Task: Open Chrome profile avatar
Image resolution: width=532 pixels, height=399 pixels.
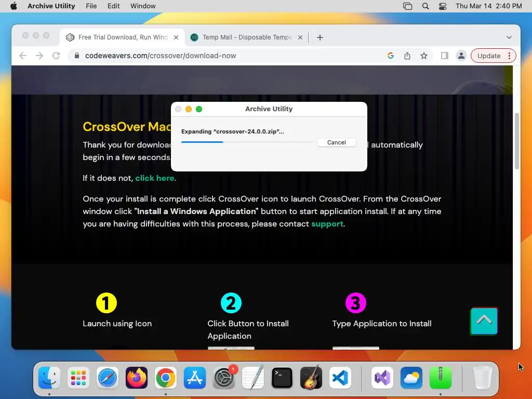Action: [461, 56]
